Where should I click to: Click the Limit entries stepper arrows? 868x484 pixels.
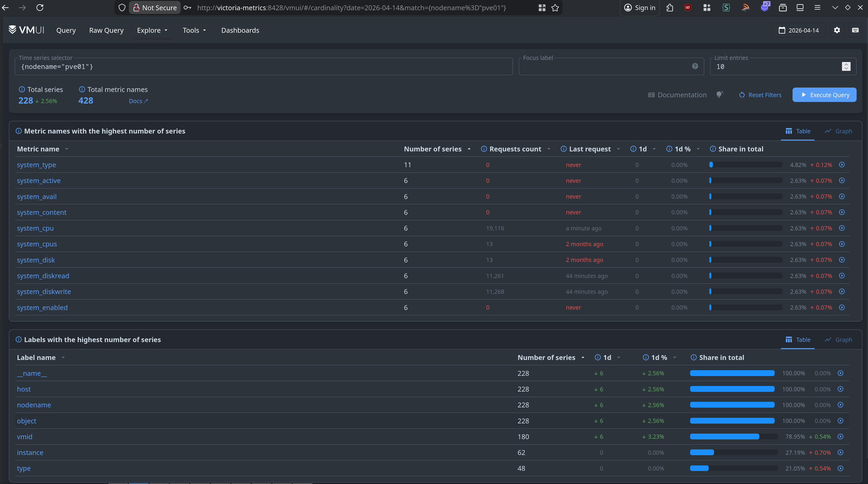click(846, 66)
